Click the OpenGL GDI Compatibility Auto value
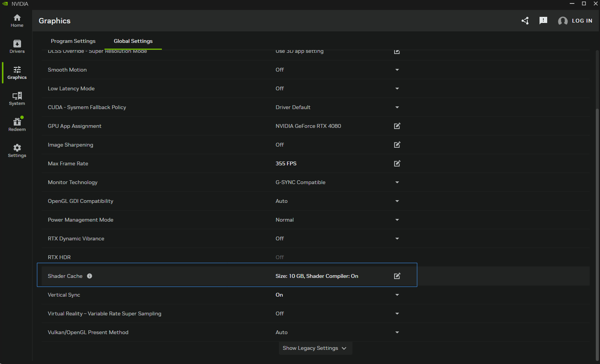 pyautogui.click(x=282, y=201)
